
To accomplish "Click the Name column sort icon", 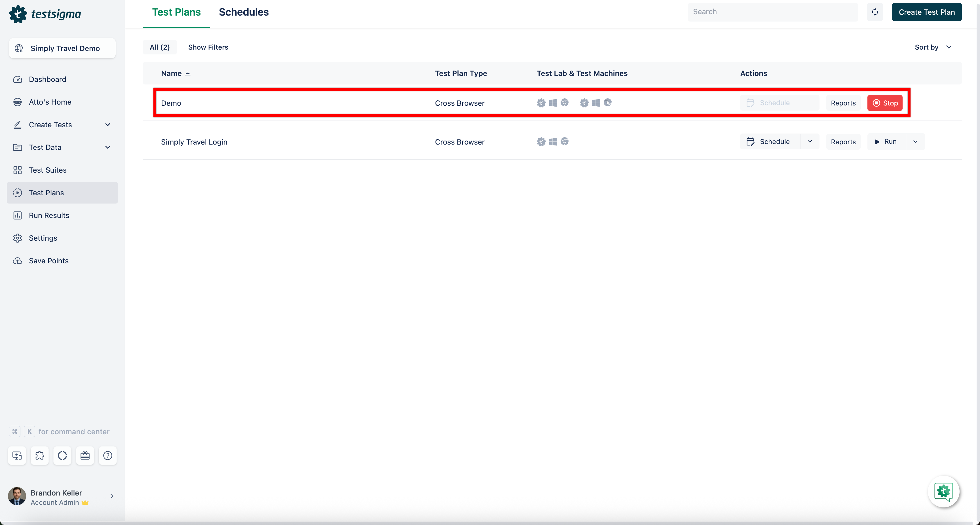I will [187, 73].
